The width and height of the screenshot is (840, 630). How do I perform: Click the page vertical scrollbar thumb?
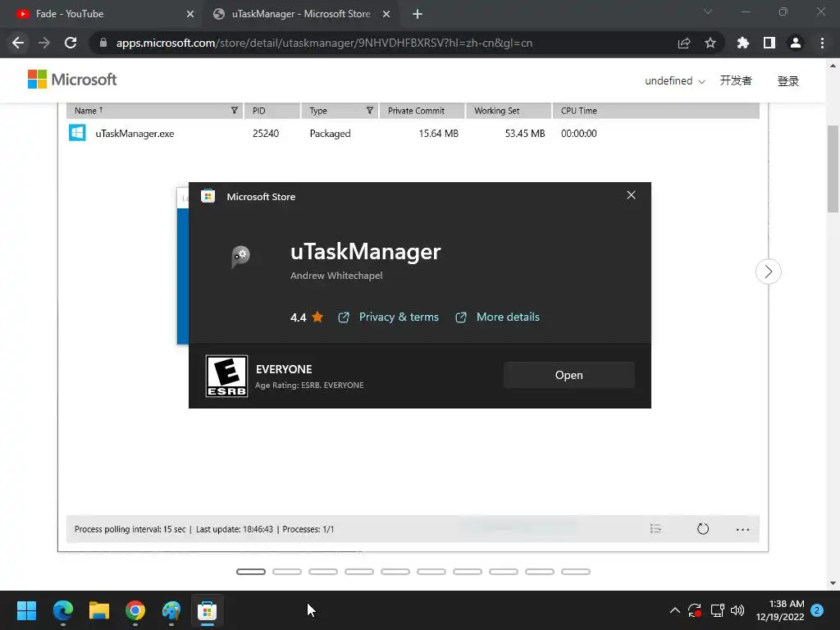coord(833,169)
